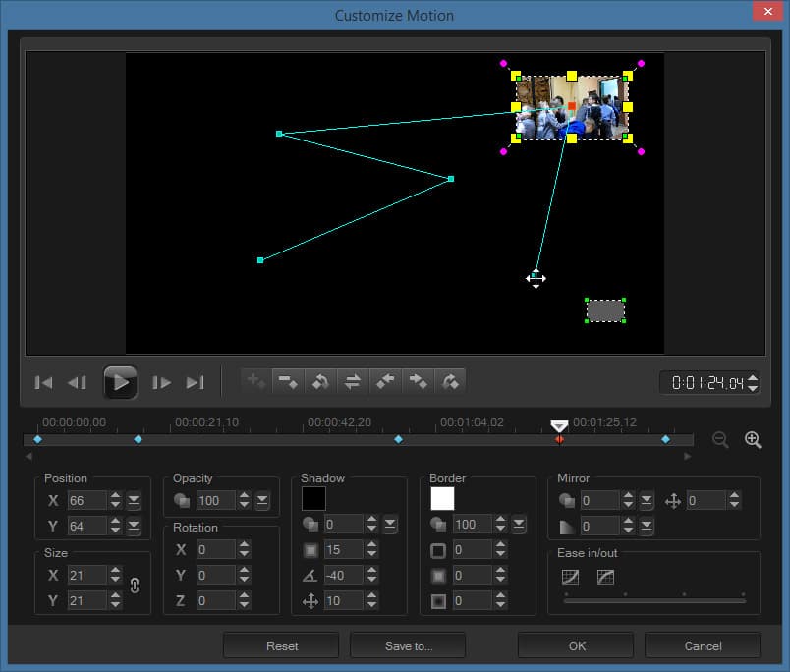Jump to the Home start frame
This screenshot has width=790, height=672.
coord(43,382)
